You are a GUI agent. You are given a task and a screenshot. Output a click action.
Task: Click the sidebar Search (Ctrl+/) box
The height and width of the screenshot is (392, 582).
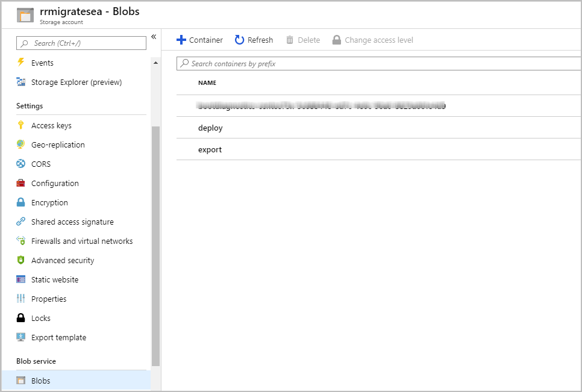coord(82,43)
